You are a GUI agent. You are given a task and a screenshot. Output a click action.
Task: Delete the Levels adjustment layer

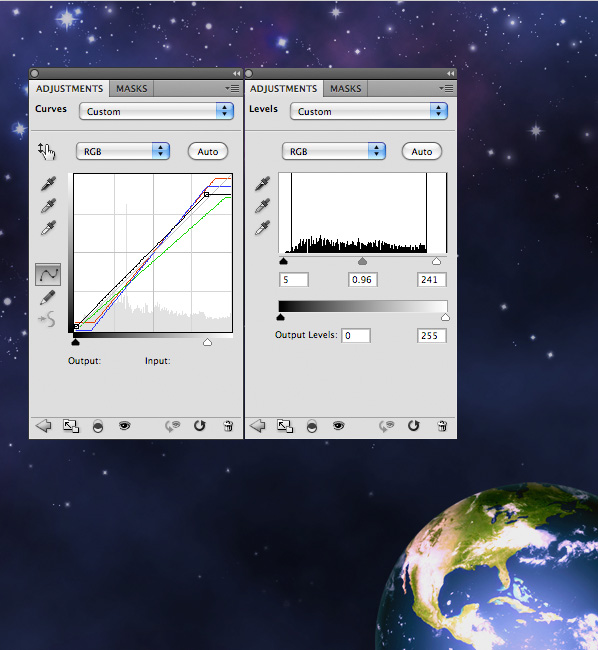(x=442, y=426)
